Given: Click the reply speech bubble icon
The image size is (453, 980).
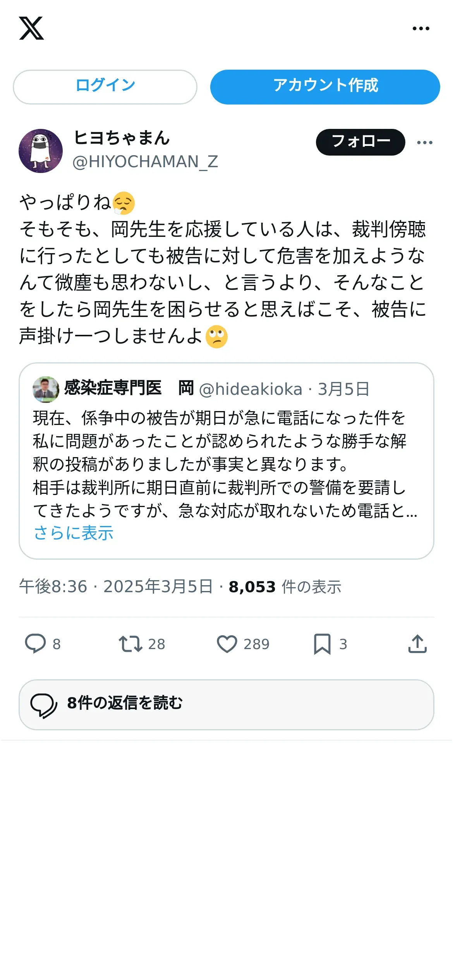Looking at the screenshot, I should point(35,644).
